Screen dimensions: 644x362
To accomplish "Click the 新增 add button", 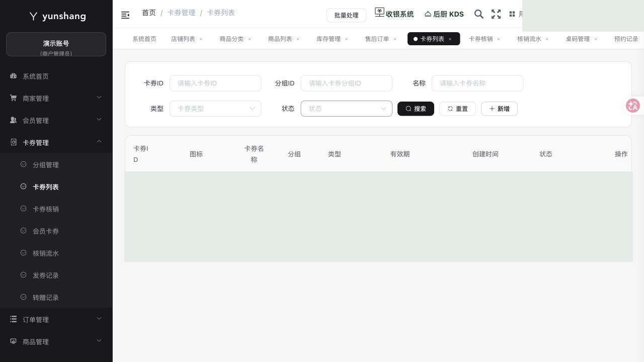I will [x=499, y=109].
